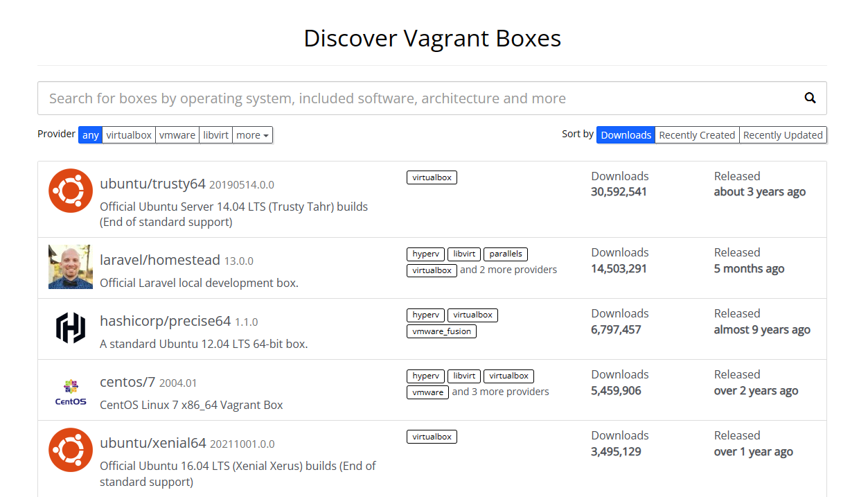Expand the 2 more providers for laravel/homestead
Image resolution: width=868 pixels, height=497 pixels.
pyautogui.click(x=508, y=270)
